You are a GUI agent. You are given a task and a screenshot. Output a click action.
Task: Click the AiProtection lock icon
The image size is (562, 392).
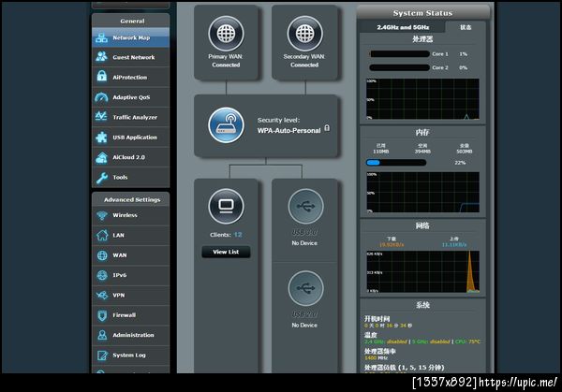(102, 77)
